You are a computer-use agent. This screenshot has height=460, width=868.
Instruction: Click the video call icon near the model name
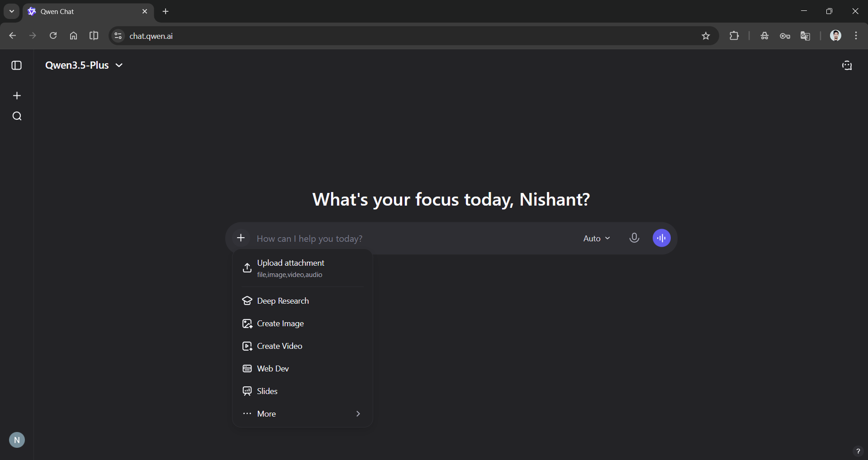[847, 66]
